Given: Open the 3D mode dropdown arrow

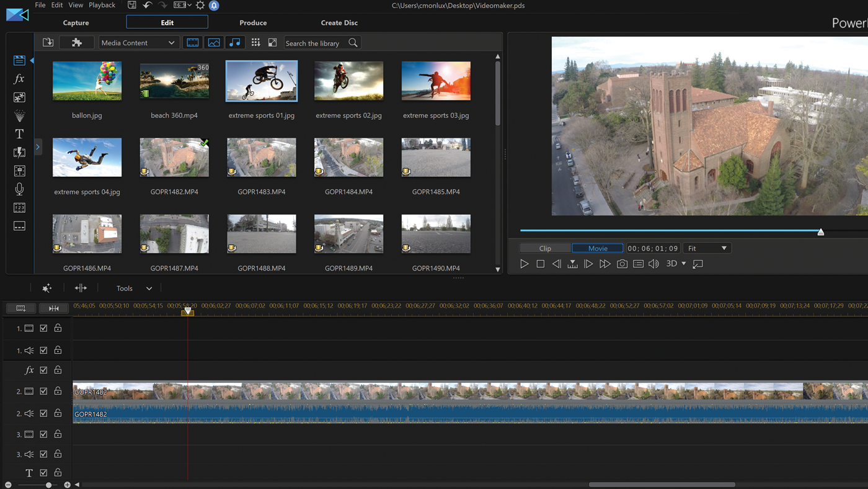Looking at the screenshot, I should pyautogui.click(x=684, y=264).
